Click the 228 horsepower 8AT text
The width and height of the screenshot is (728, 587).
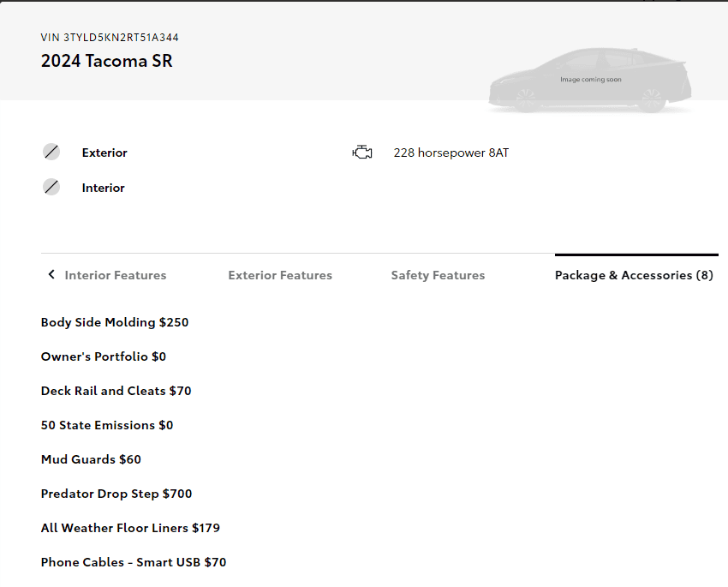pyautogui.click(x=451, y=153)
